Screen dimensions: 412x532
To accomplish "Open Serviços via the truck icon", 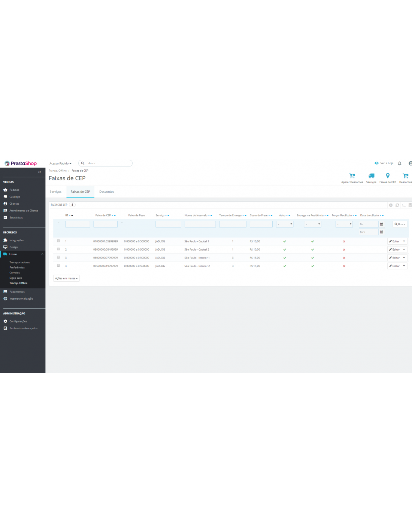I will (371, 176).
